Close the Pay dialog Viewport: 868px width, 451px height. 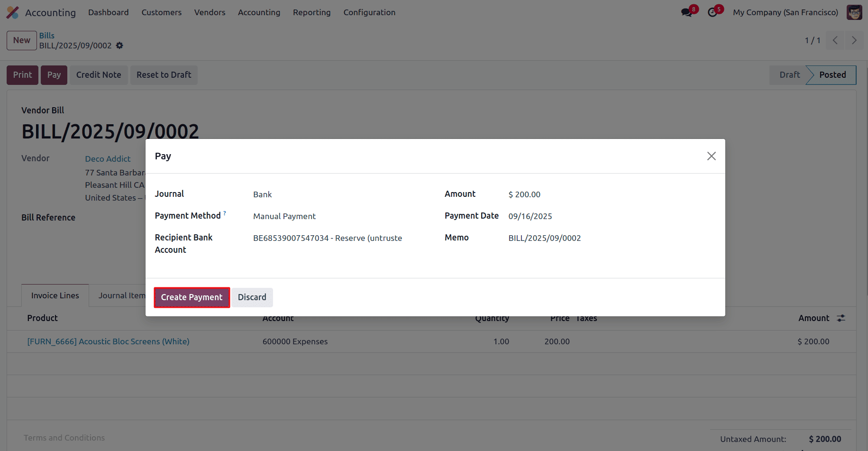(711, 156)
